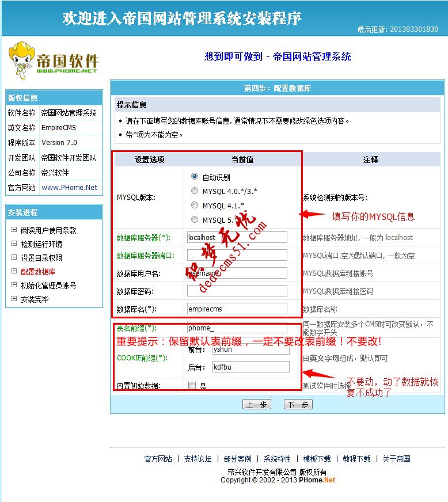Click box icon beside 检测运行环境

(14, 244)
